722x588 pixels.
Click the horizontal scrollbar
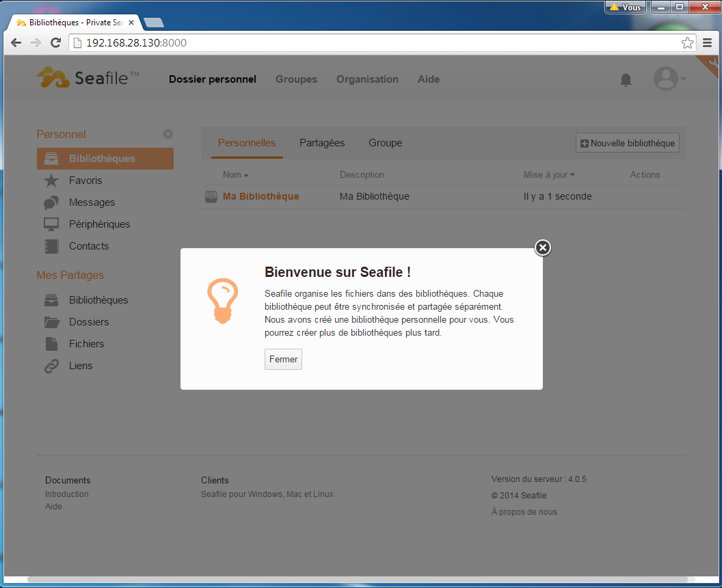(358, 579)
